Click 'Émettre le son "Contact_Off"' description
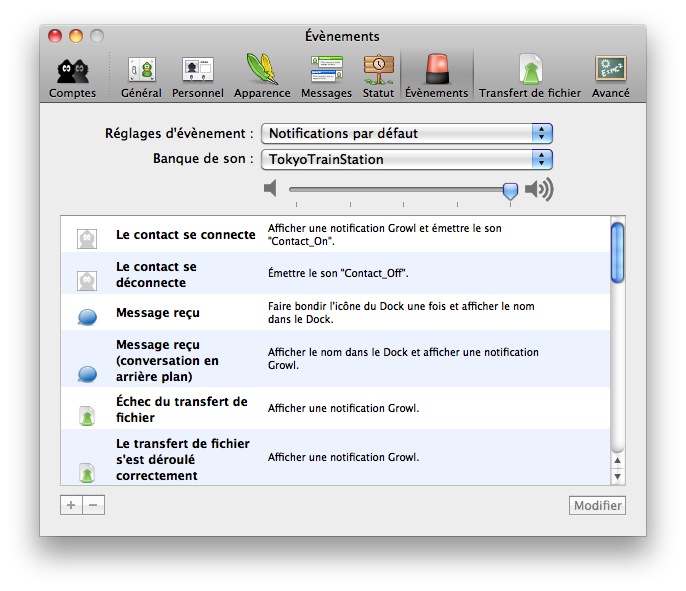Viewport: 686px width, 591px height. 338,273
